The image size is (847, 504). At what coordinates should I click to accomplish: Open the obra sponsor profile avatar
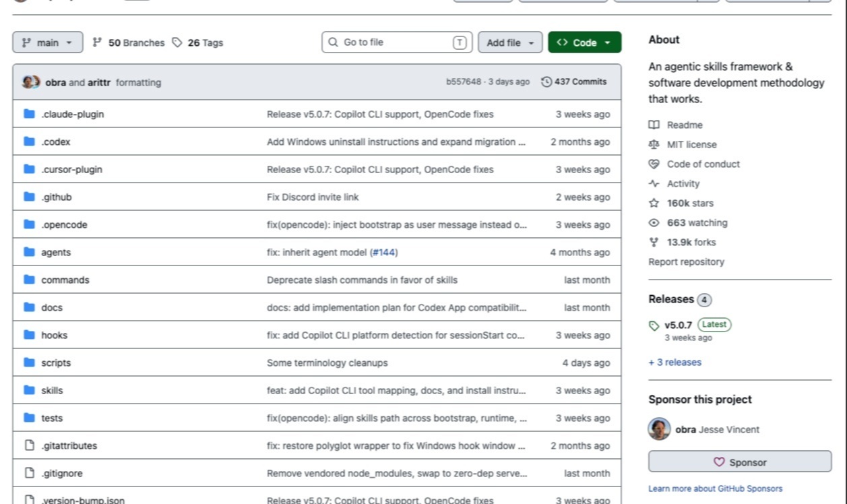[x=659, y=429]
